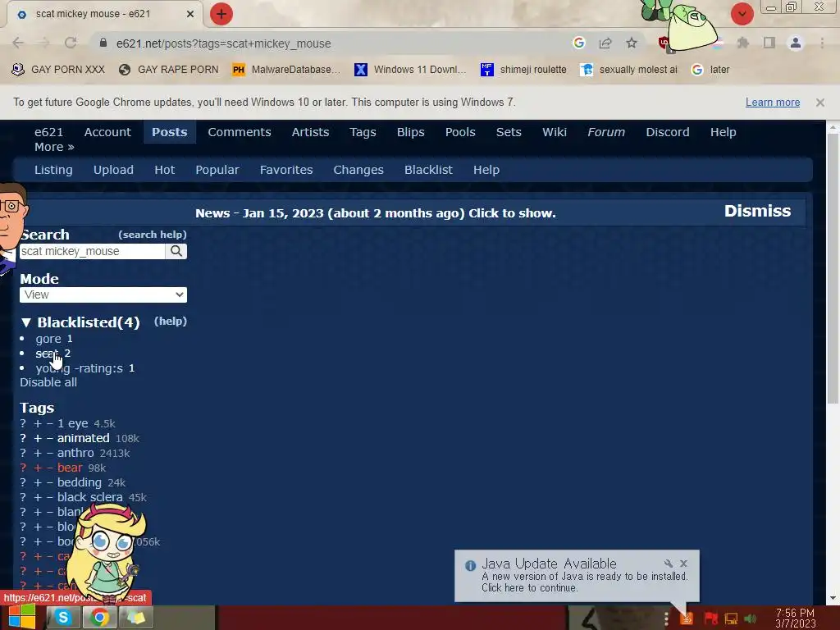Open Skype from the taskbar
Image resolution: width=840 pixels, height=630 pixels.
(x=62, y=618)
